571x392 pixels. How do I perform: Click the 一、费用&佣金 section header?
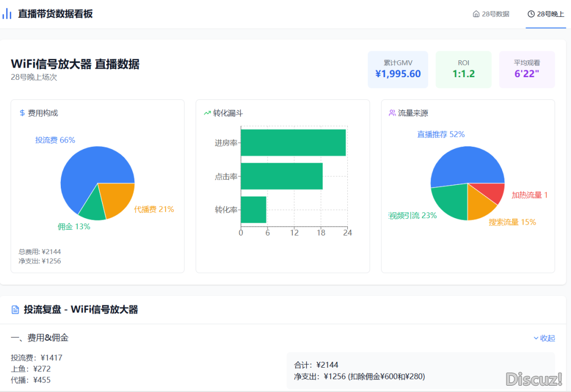[40, 338]
